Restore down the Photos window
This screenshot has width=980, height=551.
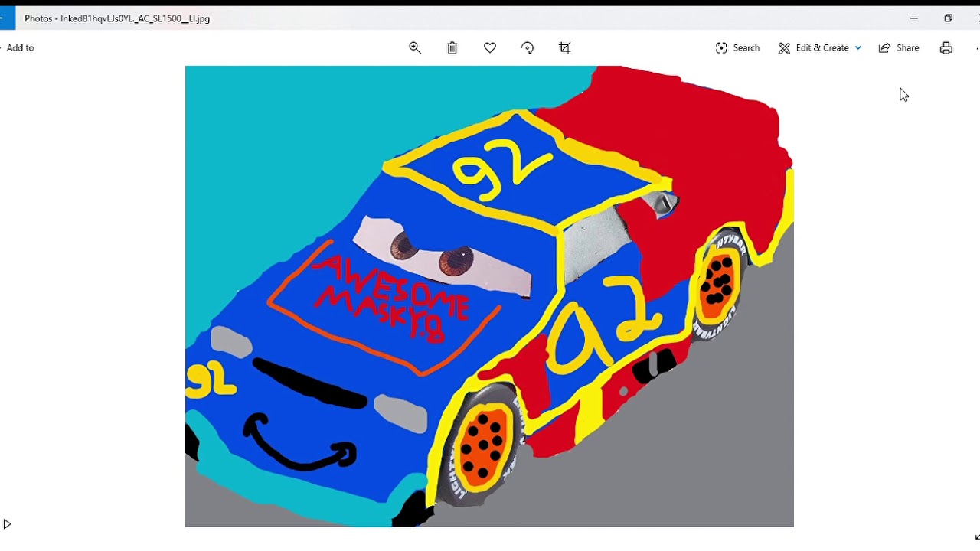(948, 18)
